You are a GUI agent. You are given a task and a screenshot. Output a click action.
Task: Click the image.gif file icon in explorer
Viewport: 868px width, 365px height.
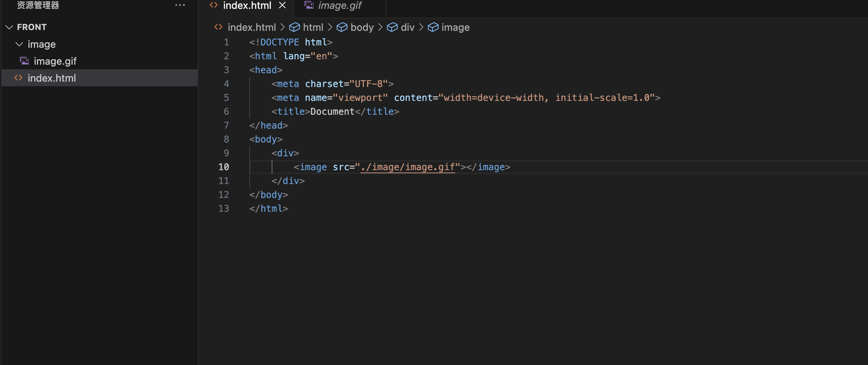coord(25,61)
